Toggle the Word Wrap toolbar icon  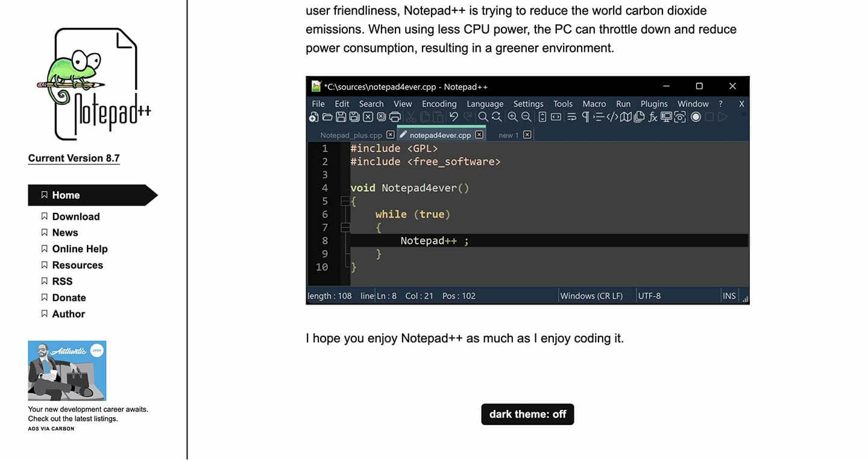tap(571, 117)
